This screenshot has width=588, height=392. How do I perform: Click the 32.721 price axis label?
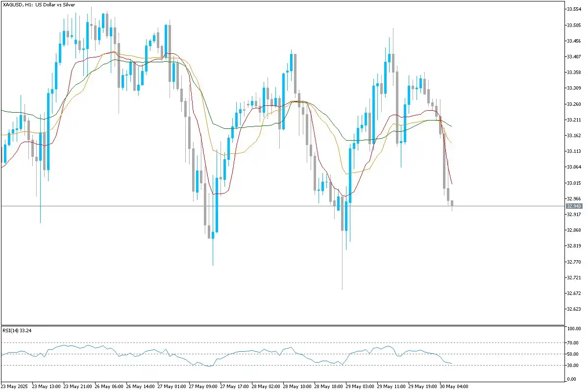click(574, 277)
